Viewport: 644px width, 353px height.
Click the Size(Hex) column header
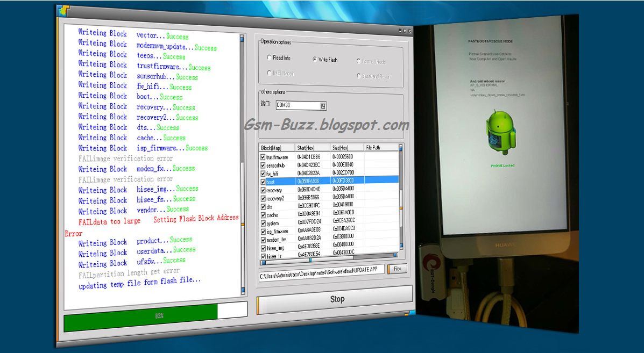point(347,147)
